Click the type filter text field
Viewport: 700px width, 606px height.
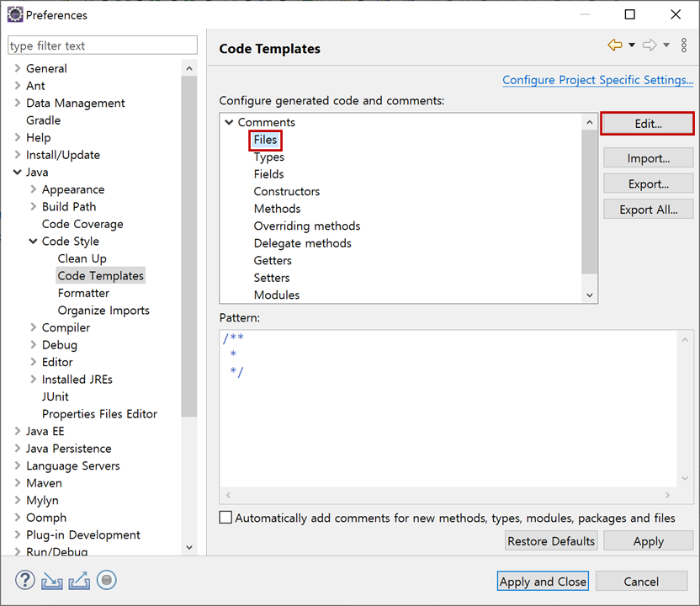103,45
